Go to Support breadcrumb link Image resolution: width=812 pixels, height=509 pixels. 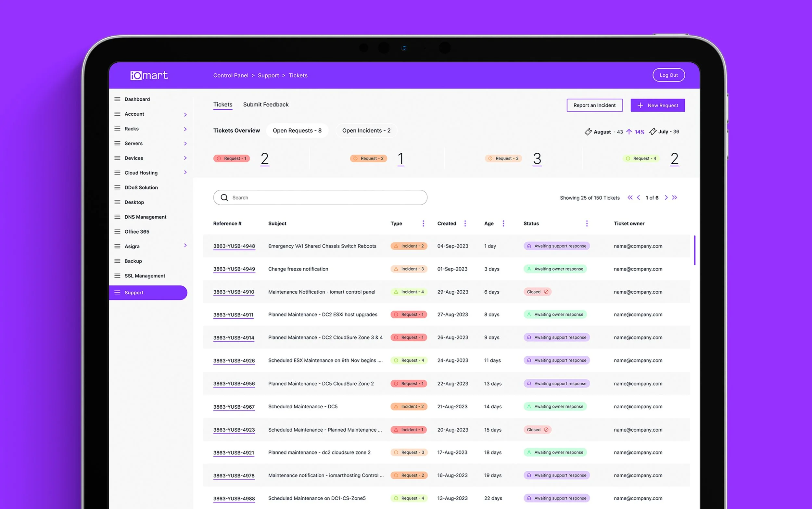(x=269, y=75)
